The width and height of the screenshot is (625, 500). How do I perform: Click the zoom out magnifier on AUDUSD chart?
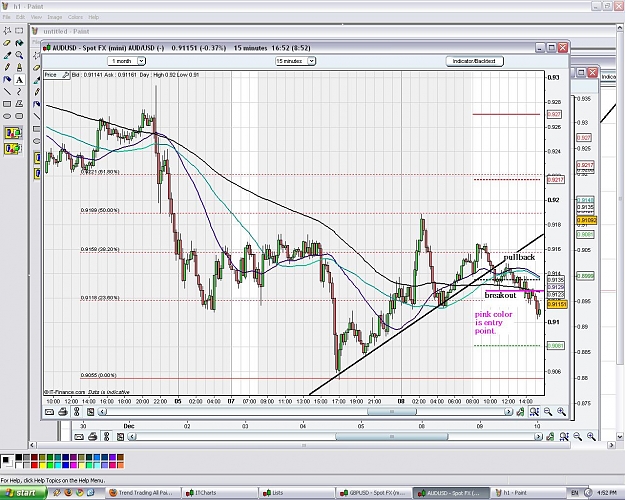pyautogui.click(x=548, y=411)
